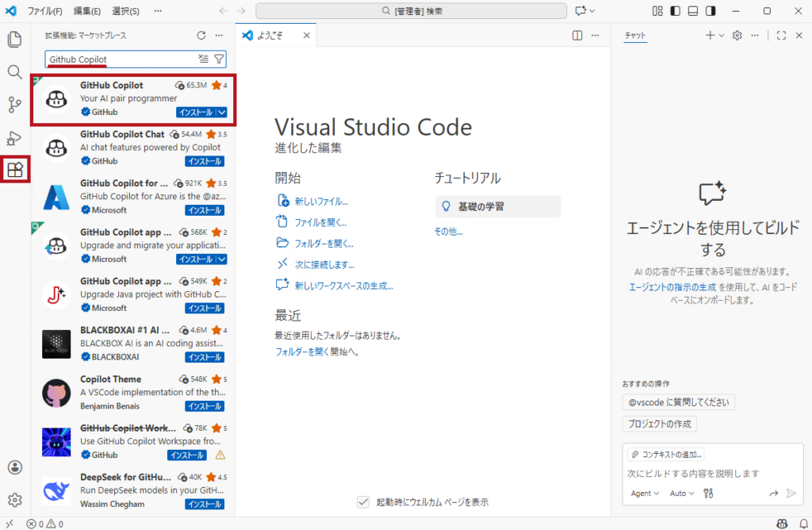
Task: Uncheck 起動時にウェルカムページを表示
Action: tap(363, 501)
